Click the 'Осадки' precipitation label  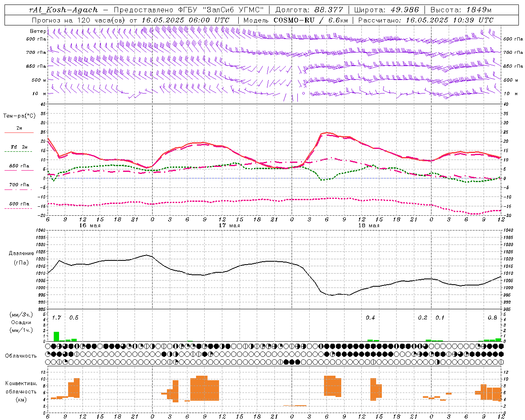click(21, 322)
